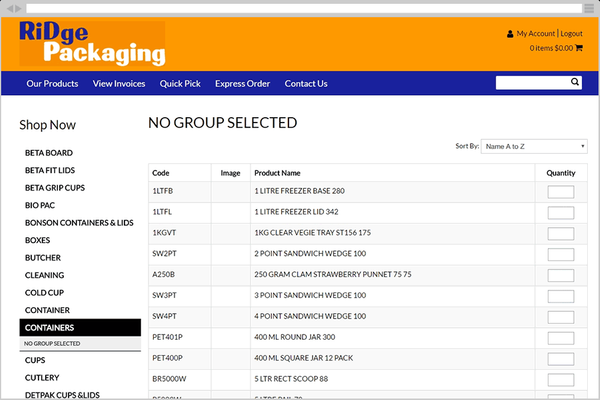Image resolution: width=600 pixels, height=400 pixels.
Task: Select BUTCHER category
Action: click(43, 258)
